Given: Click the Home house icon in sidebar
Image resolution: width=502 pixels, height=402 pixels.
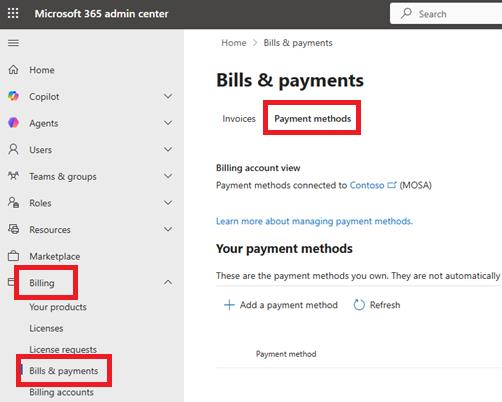Looking at the screenshot, I should pyautogui.click(x=13, y=70).
